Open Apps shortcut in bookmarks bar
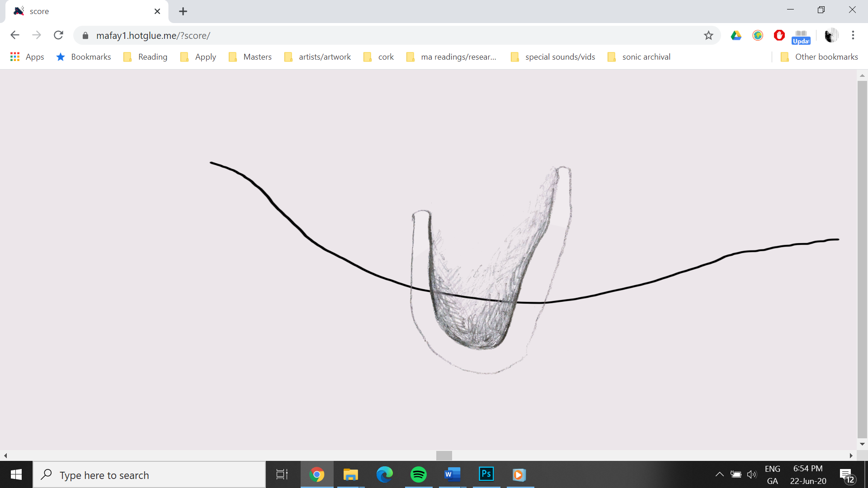Viewport: 868px width, 488px height. coord(27,57)
